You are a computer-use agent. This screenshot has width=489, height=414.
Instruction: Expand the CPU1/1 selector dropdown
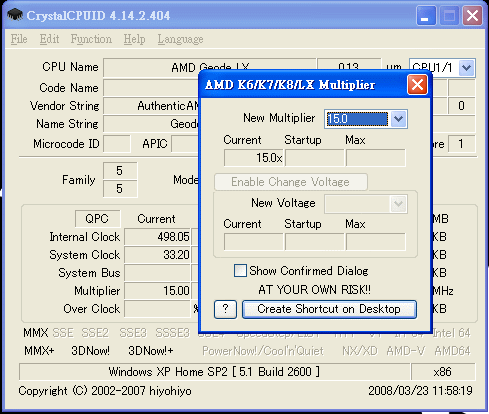(x=466, y=68)
